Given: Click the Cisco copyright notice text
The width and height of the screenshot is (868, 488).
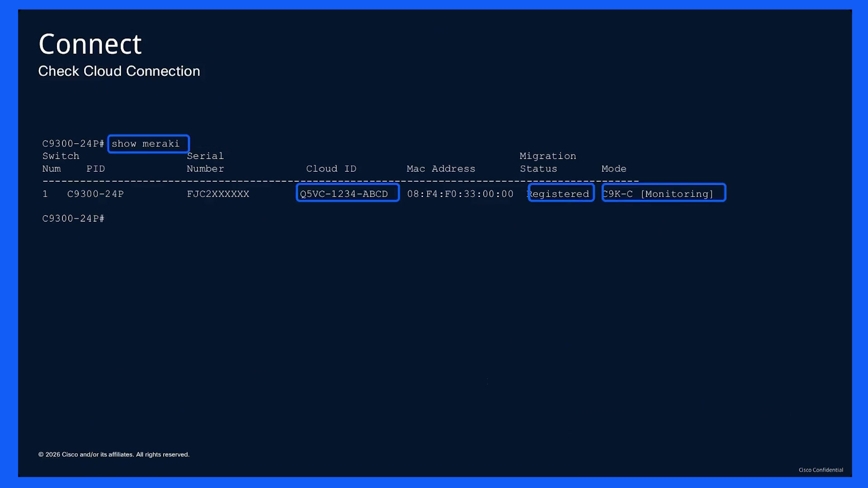Looking at the screenshot, I should (114, 455).
